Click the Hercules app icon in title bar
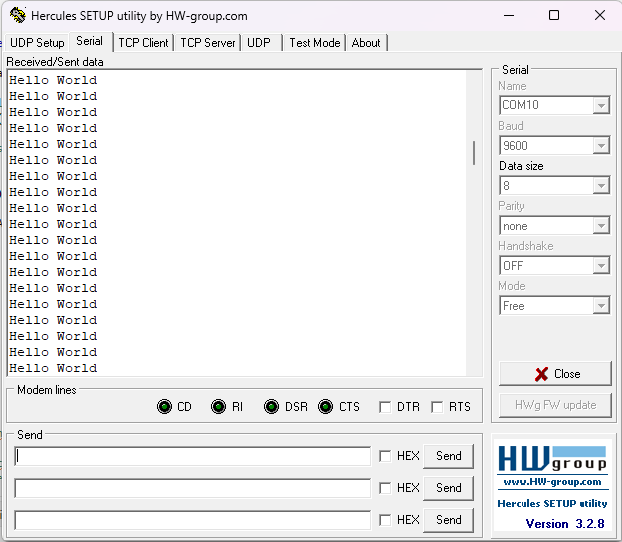 pos(17,15)
